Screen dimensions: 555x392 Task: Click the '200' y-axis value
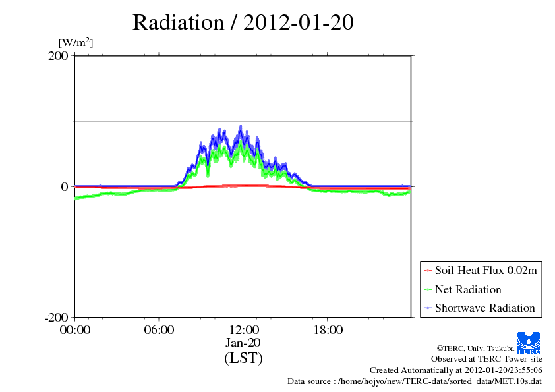[x=58, y=55]
